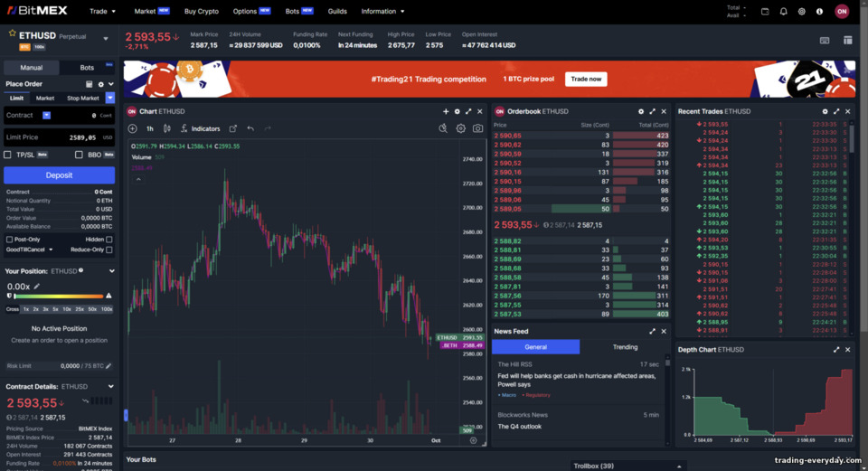Collapse the Place Order section chevron
Image resolution: width=868 pixels, height=471 pixels.
111,84
